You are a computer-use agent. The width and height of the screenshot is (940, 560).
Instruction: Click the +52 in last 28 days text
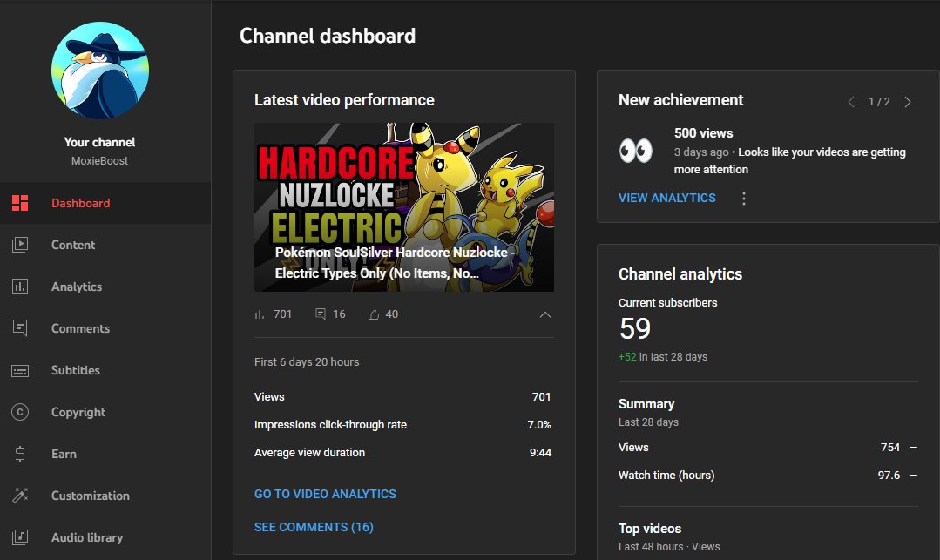tap(663, 357)
